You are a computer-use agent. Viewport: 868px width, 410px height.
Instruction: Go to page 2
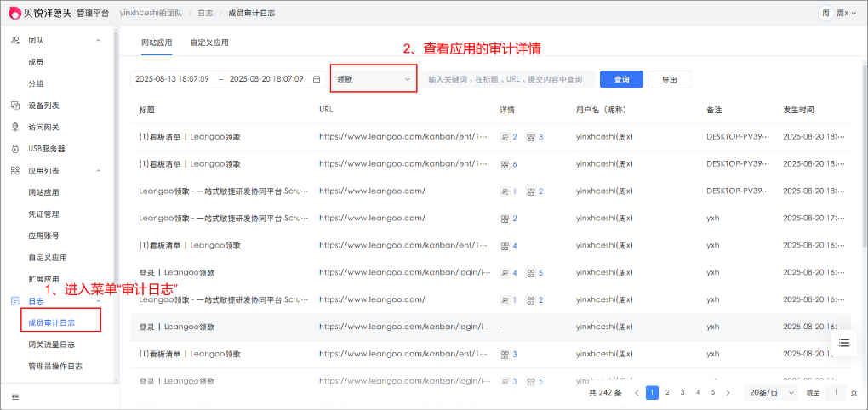[667, 392]
